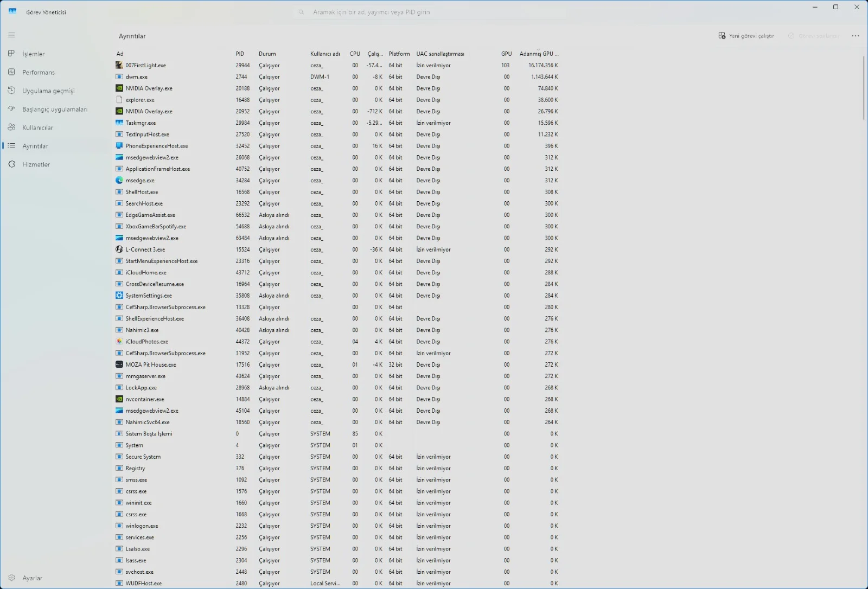Screen dimensions: 868x589
Task: Select the LockApp.exe row
Action: coord(337,388)
